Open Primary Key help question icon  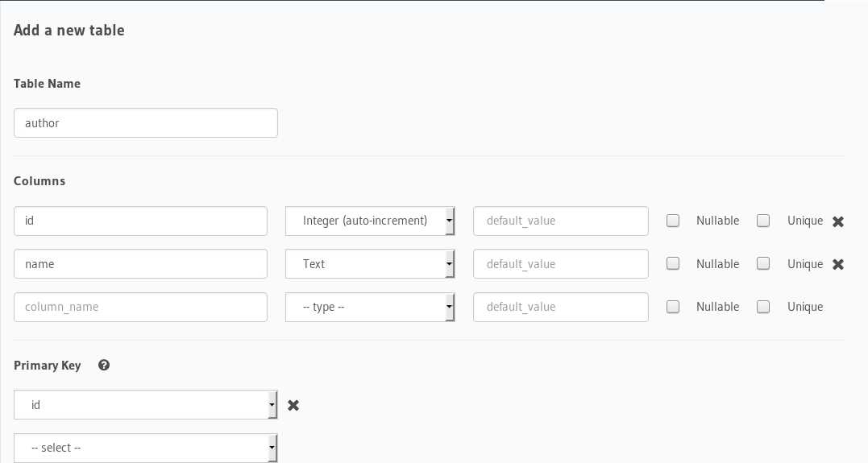pyautogui.click(x=103, y=365)
